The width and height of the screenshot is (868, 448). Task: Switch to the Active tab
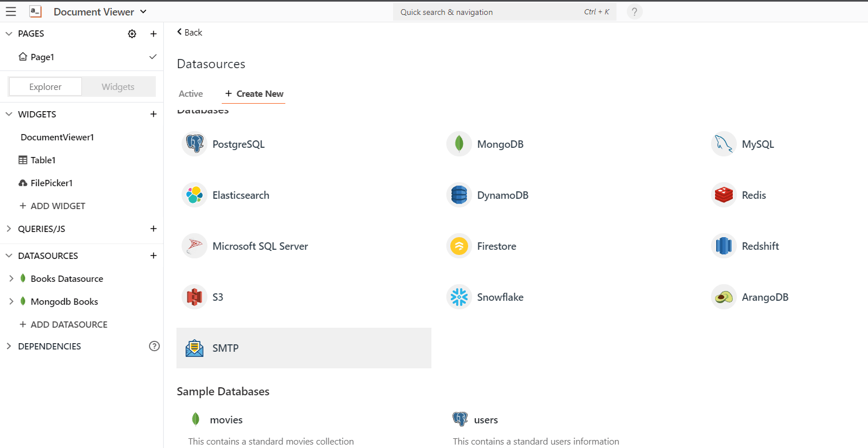pos(191,94)
